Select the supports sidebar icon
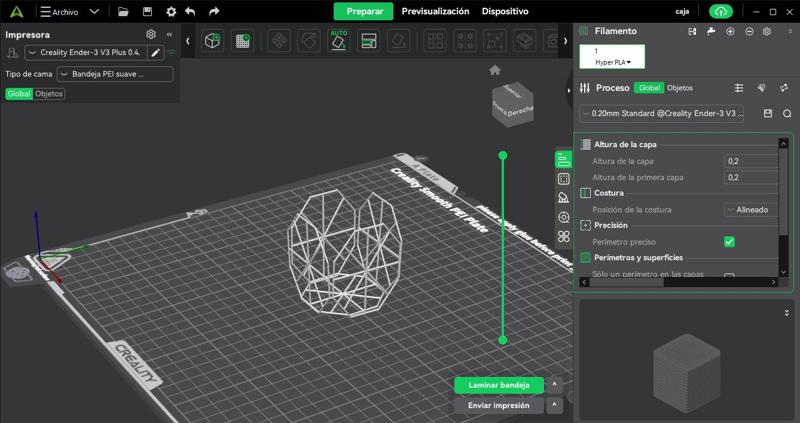This screenshot has width=800, height=423. [563, 198]
